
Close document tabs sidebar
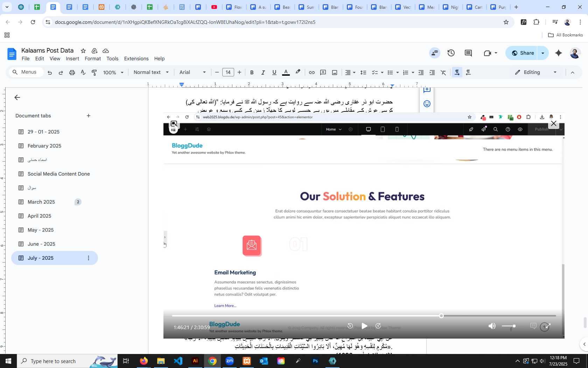pyautogui.click(x=17, y=97)
